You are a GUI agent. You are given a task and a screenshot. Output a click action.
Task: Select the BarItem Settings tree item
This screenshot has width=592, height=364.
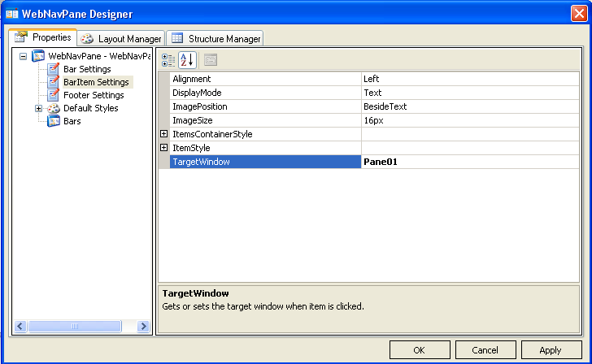(x=97, y=82)
